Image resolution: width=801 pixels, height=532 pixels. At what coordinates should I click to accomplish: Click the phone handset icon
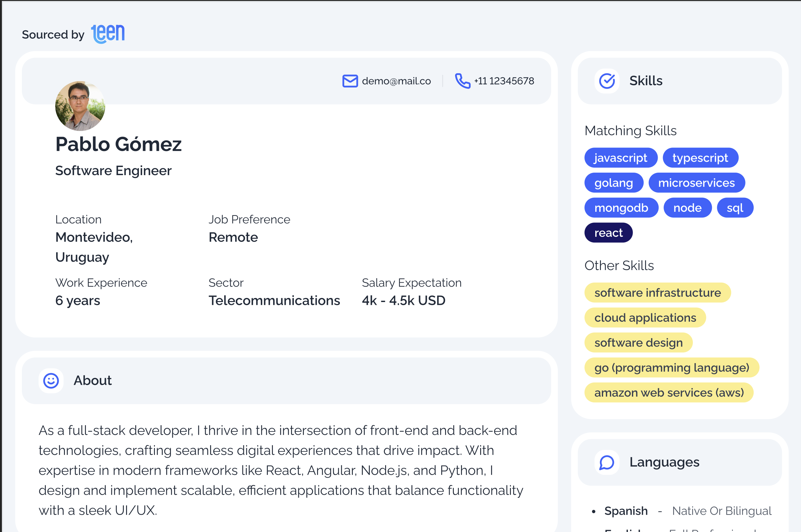coord(463,81)
